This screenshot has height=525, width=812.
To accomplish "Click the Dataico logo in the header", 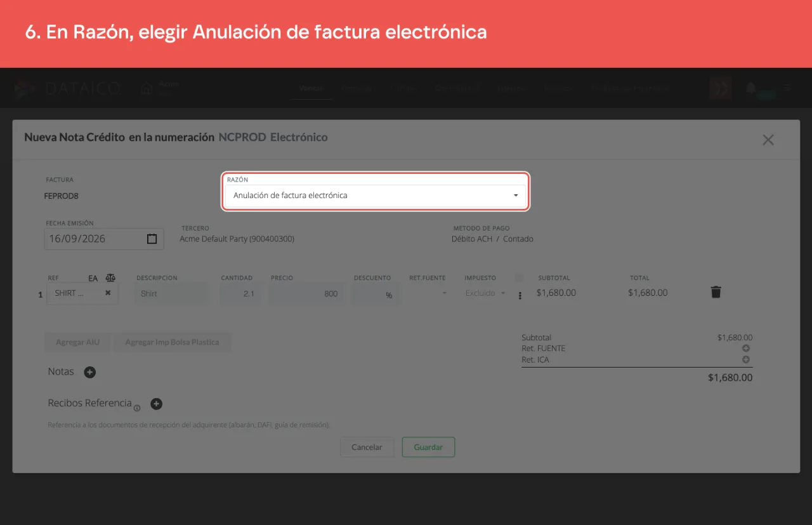I will [67, 89].
